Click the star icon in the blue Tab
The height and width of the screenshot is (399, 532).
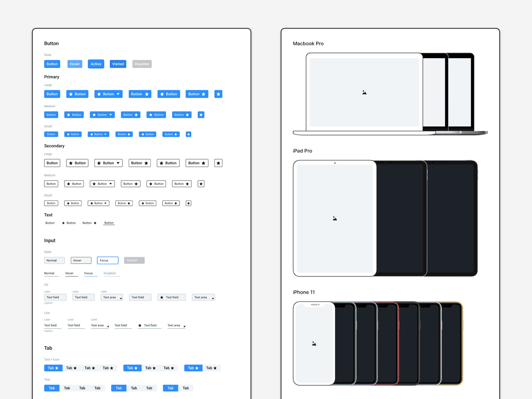coord(57,368)
